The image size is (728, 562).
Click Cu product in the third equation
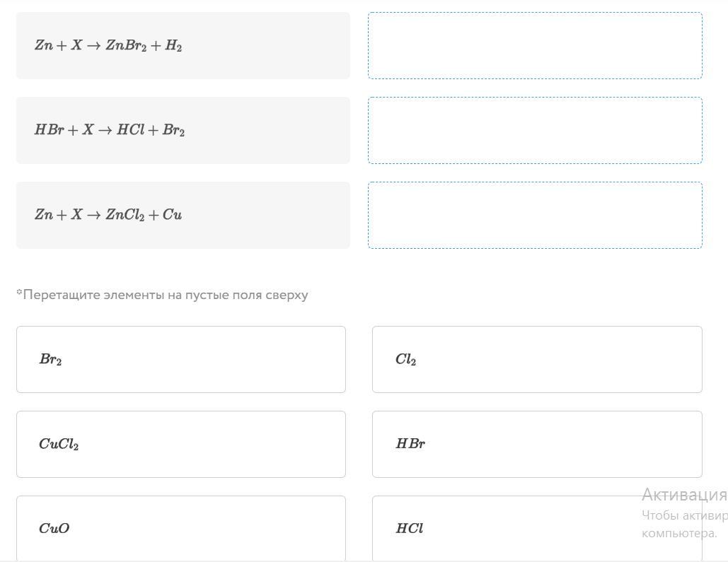click(x=172, y=215)
